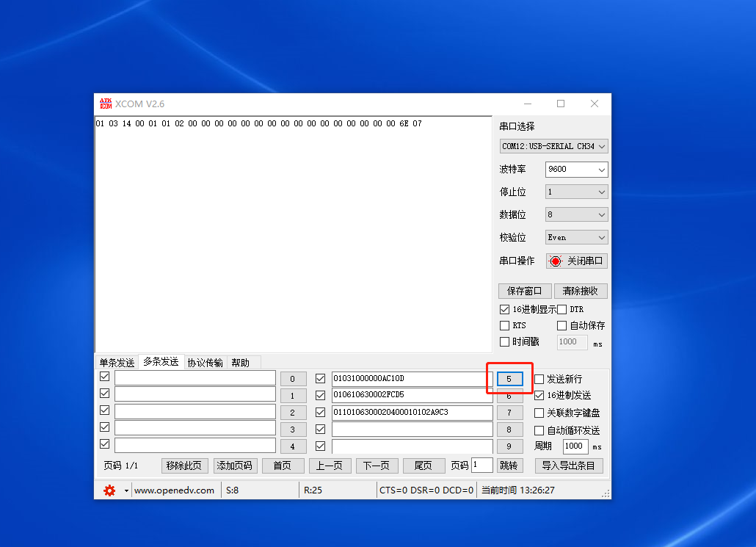Enable the 自动保存 checkbox

[x=561, y=325]
